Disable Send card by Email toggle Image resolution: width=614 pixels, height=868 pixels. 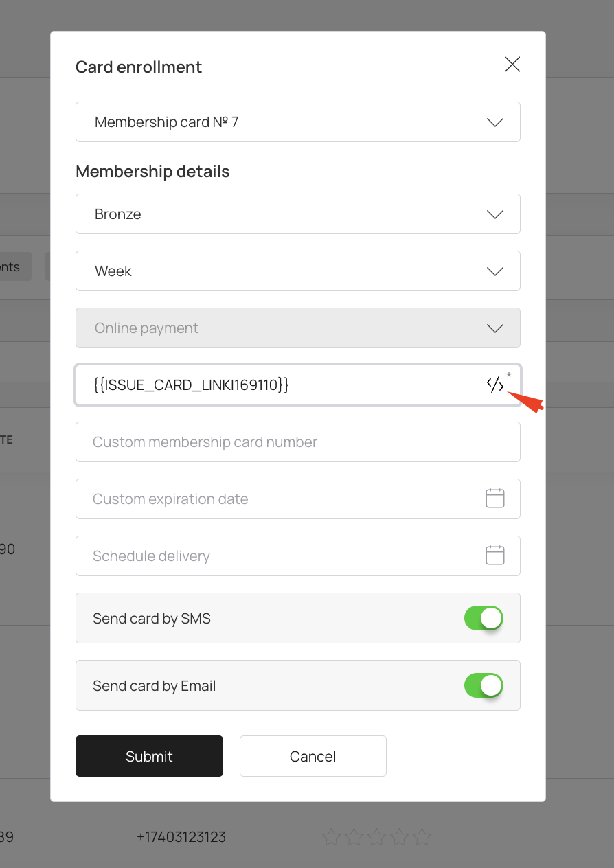pos(484,685)
